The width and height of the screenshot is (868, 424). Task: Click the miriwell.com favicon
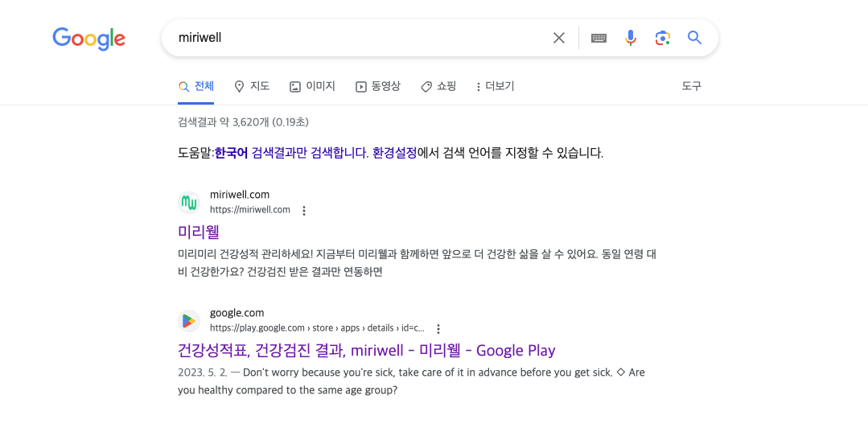(189, 203)
